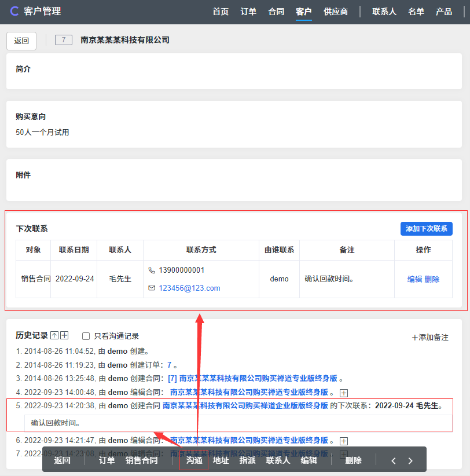Click the app logo beside 客户管理
The width and height of the screenshot is (470, 476).
14,12
